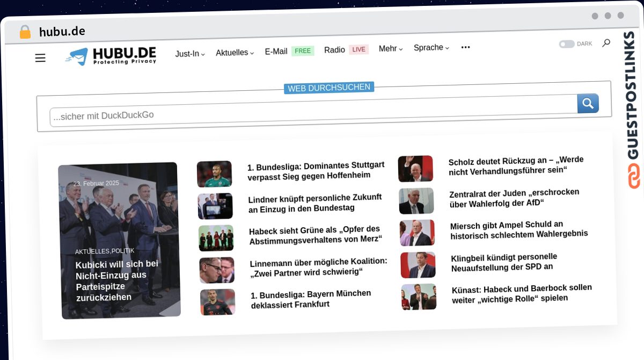Toggle the DARK mode switch
This screenshot has height=360, width=644.
click(567, 44)
